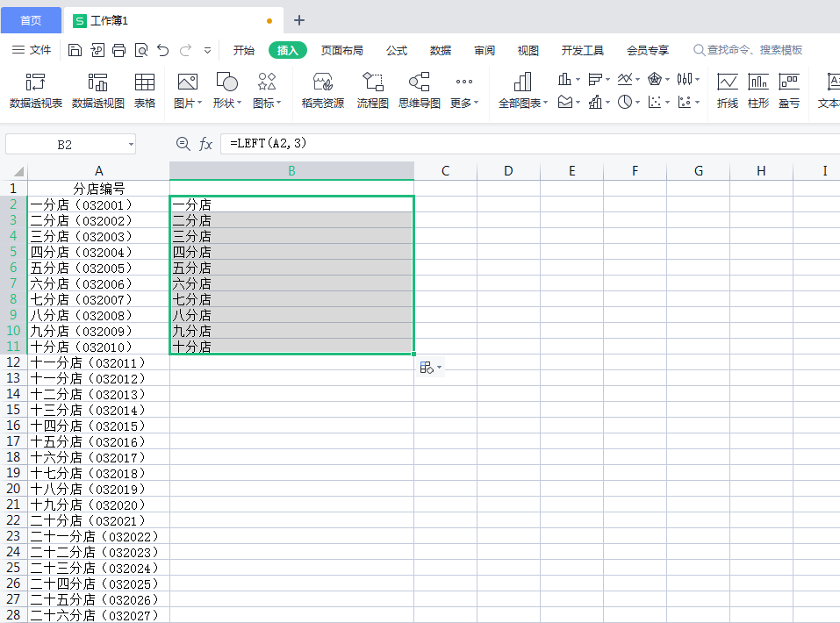Open Docer resources (稻壳资源)
This screenshot has height=623, width=840.
coord(323,90)
